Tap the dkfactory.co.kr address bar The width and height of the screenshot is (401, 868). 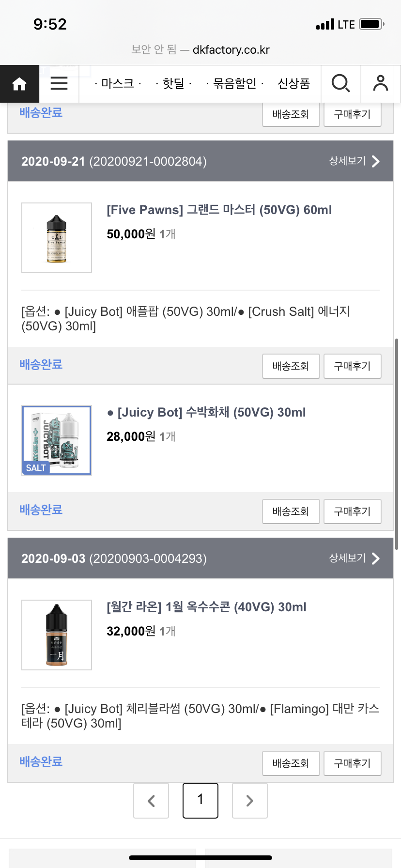(200, 49)
